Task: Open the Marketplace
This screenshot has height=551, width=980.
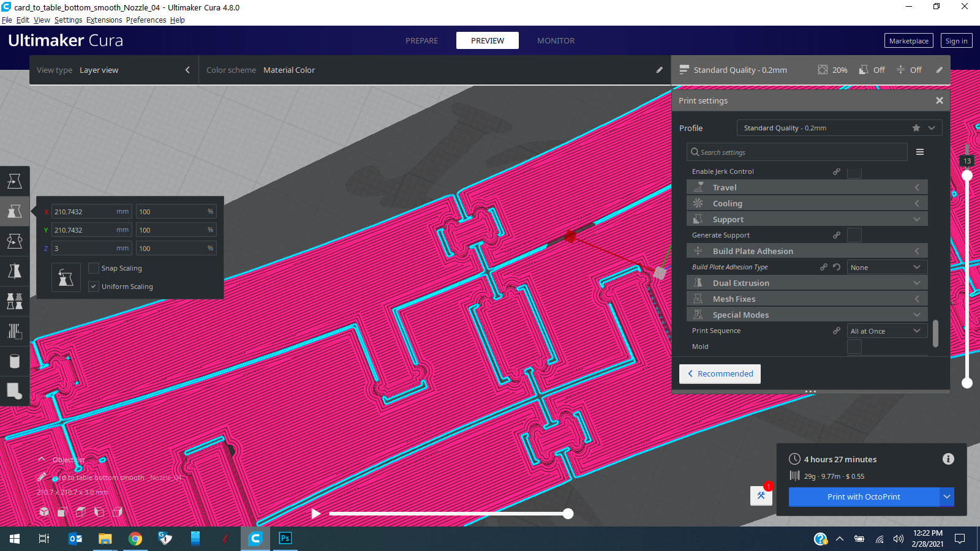Action: coord(909,40)
